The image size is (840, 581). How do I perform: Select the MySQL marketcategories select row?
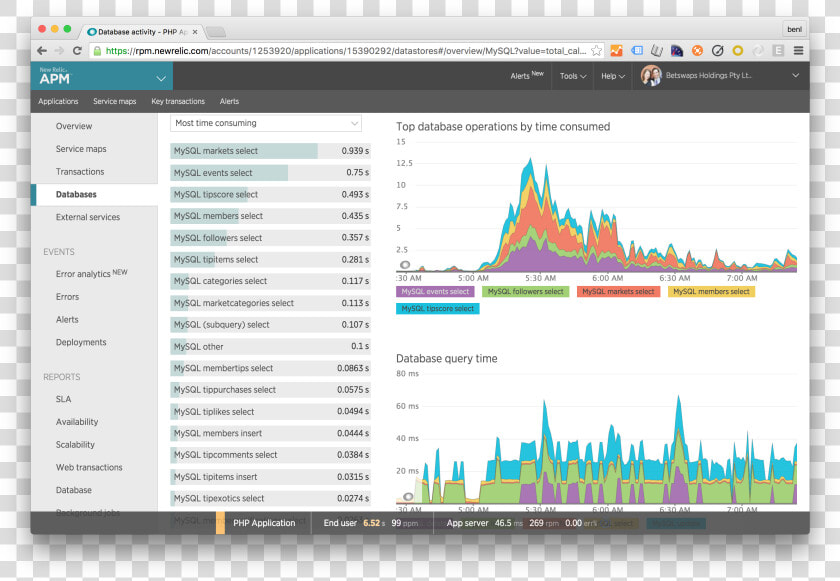click(271, 303)
